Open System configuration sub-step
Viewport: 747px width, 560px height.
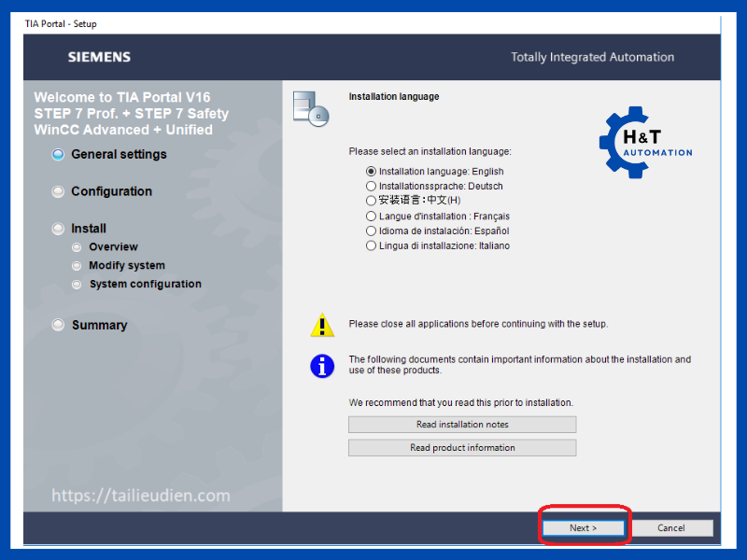[x=145, y=285]
